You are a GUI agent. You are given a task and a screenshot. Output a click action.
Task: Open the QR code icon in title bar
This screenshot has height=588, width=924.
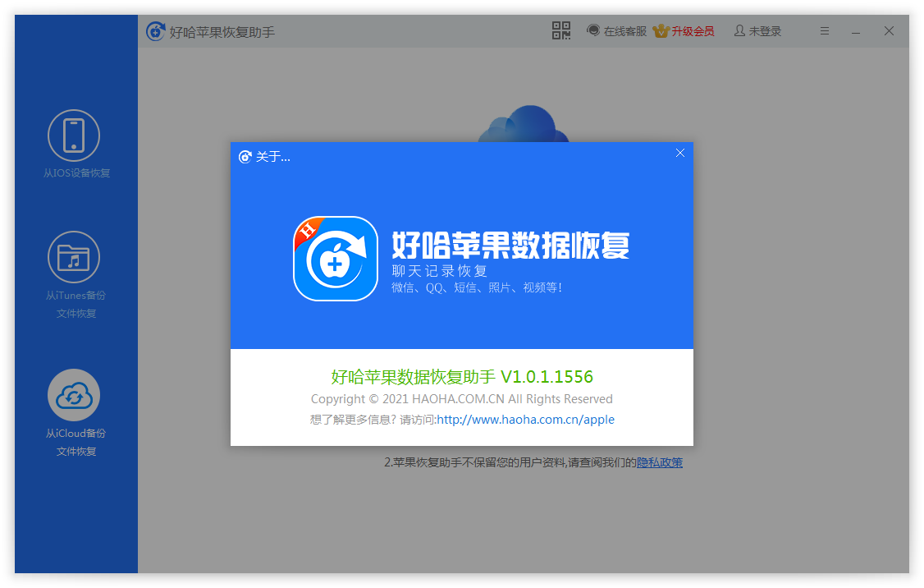561,30
